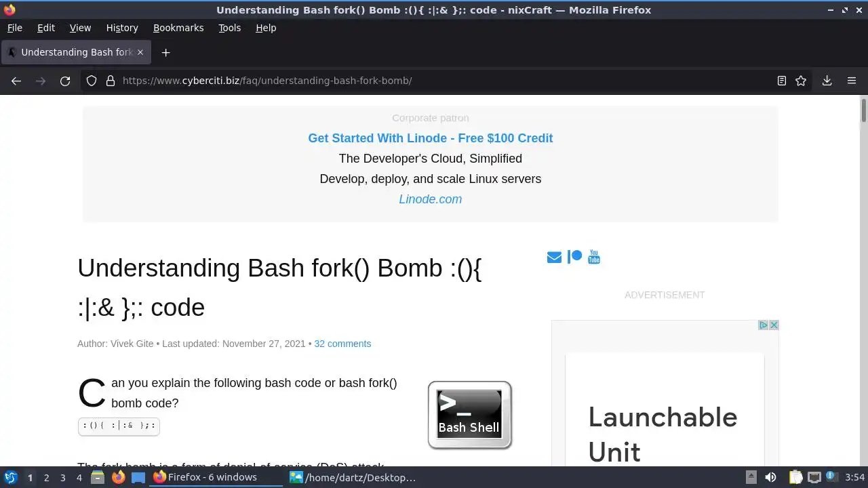The image size is (868, 488).
Task: Open the Downloads panel
Action: coord(827,81)
